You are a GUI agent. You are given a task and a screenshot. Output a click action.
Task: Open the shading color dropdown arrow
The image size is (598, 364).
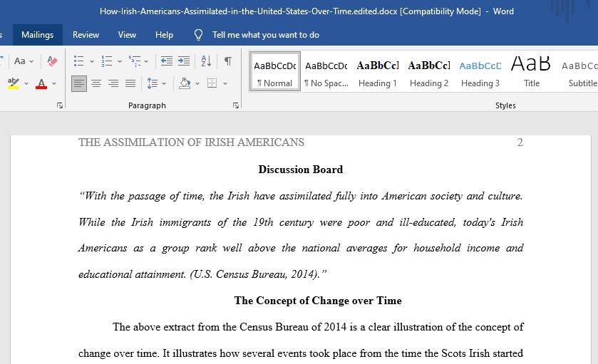(x=197, y=83)
